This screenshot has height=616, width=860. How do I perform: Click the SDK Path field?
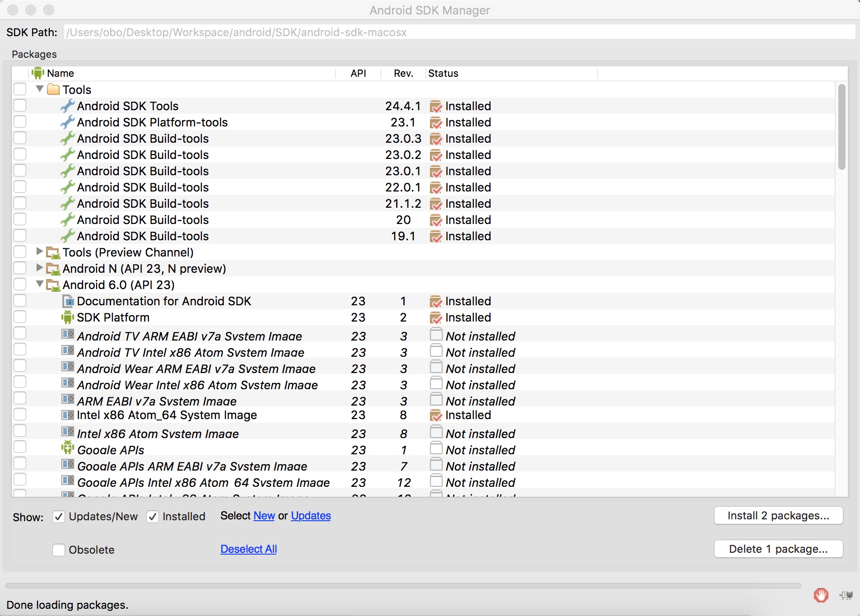459,32
